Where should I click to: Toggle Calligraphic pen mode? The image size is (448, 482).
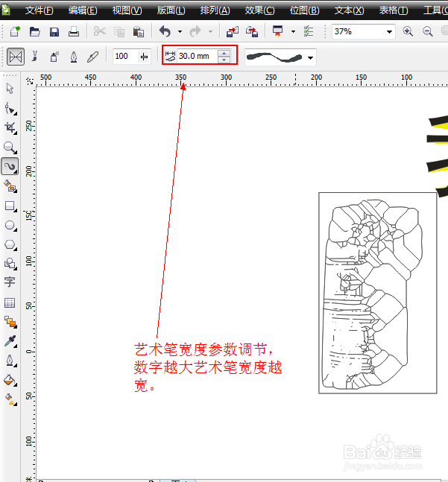tap(74, 57)
